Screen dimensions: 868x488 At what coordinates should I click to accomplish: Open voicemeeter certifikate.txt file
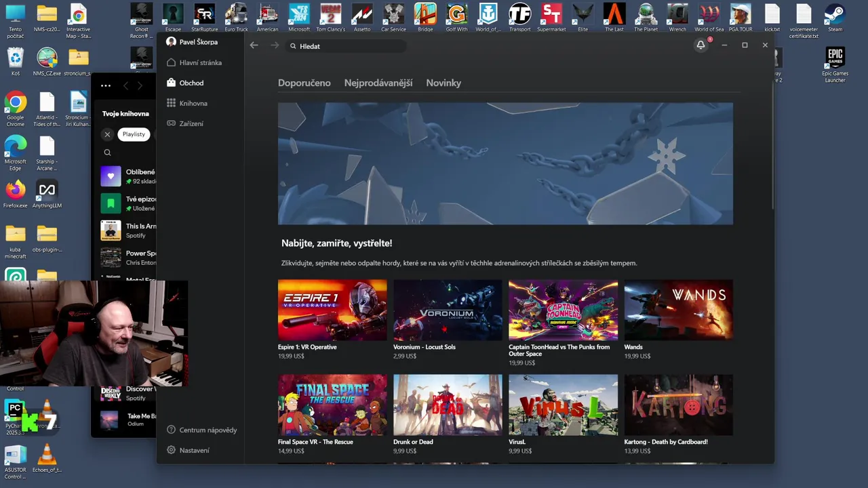[804, 21]
